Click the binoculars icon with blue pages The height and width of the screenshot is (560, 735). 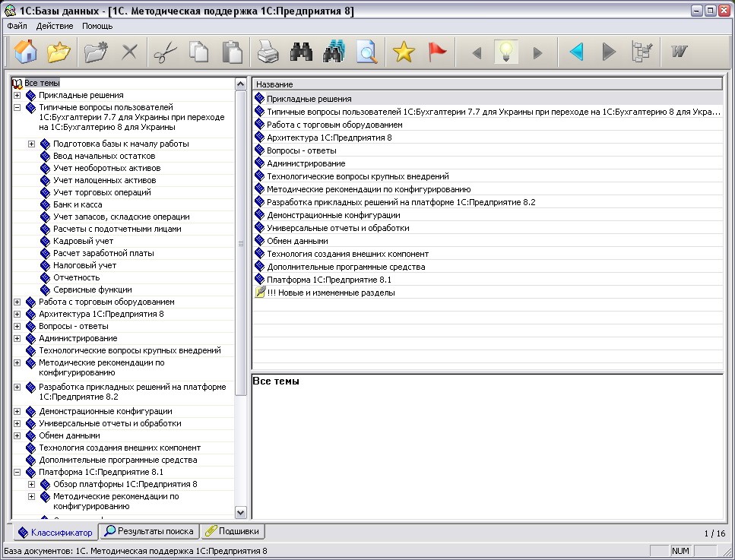pos(334,52)
